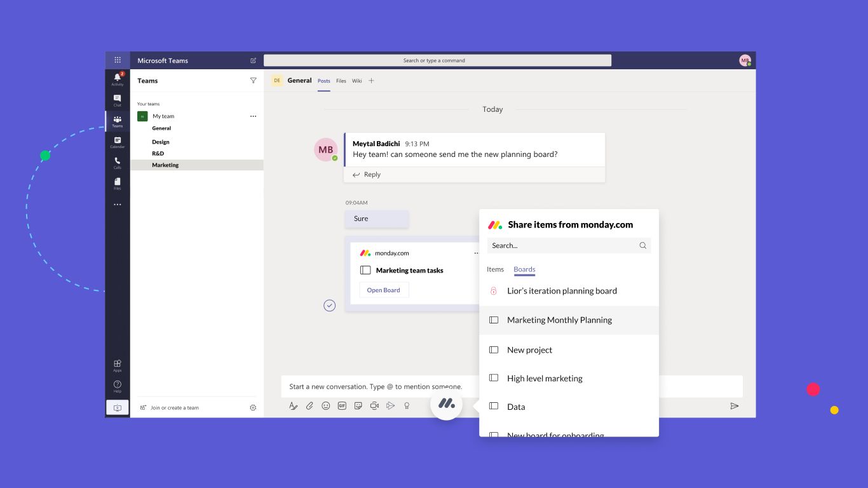Click the filter teams funnel icon
868x488 pixels.
tap(254, 81)
